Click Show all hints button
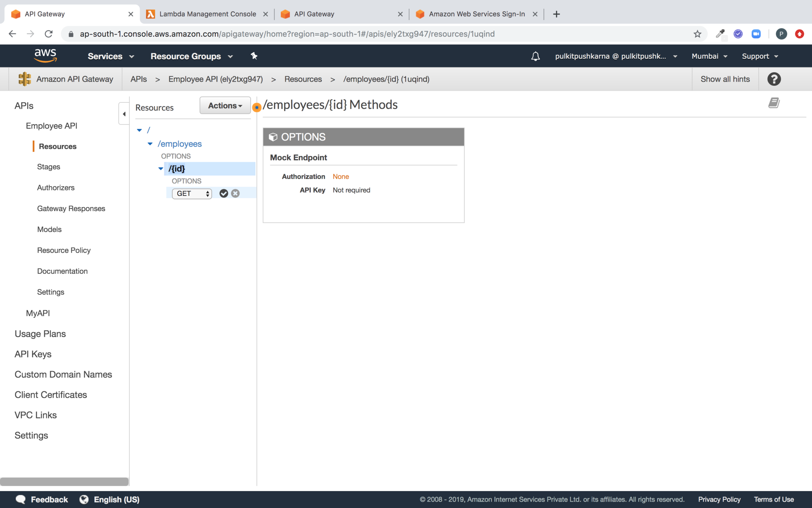The image size is (812, 508). [725, 79]
